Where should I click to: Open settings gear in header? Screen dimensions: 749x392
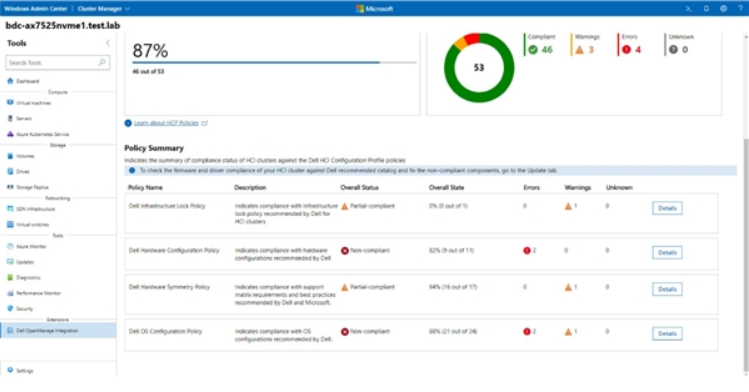[724, 9]
